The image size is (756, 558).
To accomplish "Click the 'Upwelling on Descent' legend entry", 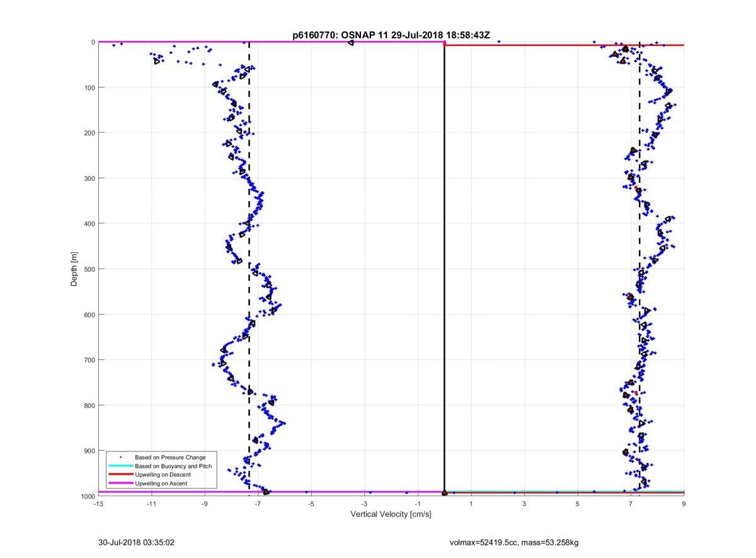I will pos(163,475).
